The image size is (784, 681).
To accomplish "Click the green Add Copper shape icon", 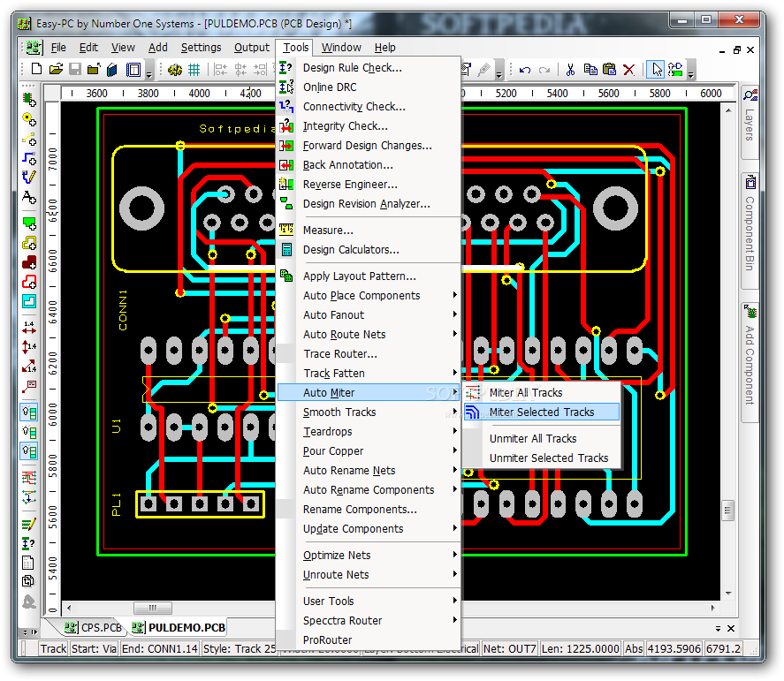I will click(x=29, y=223).
